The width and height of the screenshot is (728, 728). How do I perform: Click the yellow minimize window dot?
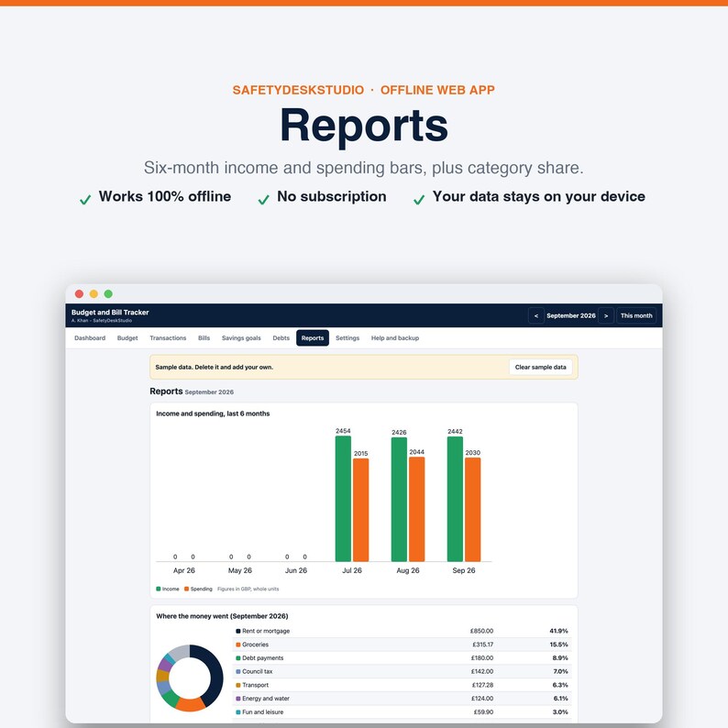click(94, 294)
